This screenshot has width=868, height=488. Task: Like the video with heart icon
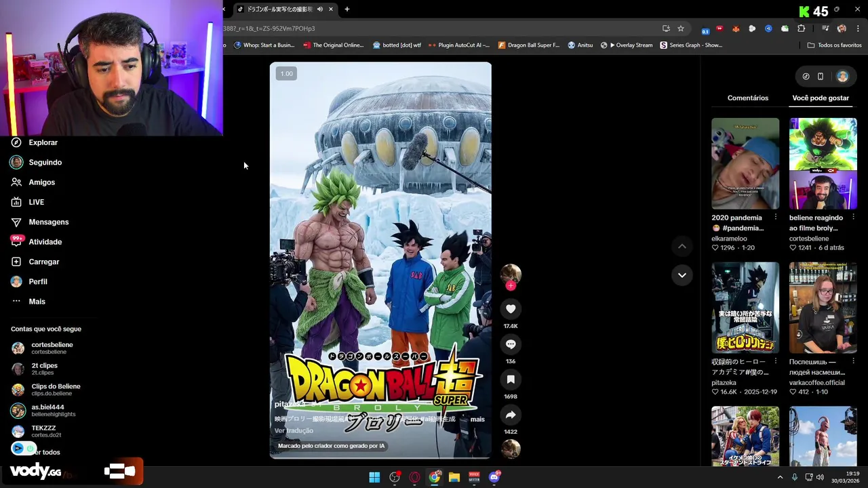[x=511, y=309]
